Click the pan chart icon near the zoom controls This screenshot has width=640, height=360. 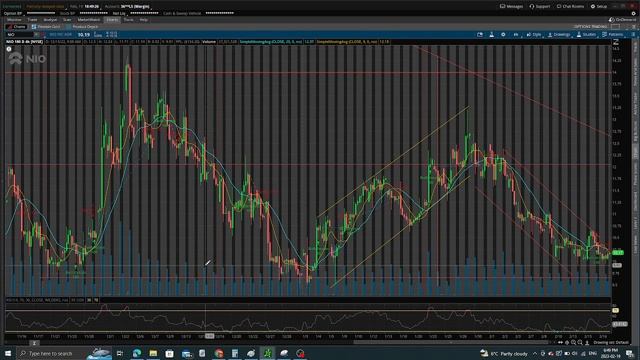[x=567, y=342]
